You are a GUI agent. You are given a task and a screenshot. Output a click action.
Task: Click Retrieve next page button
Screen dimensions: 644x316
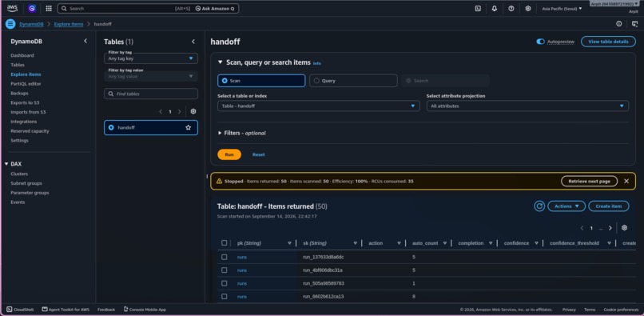589,181
